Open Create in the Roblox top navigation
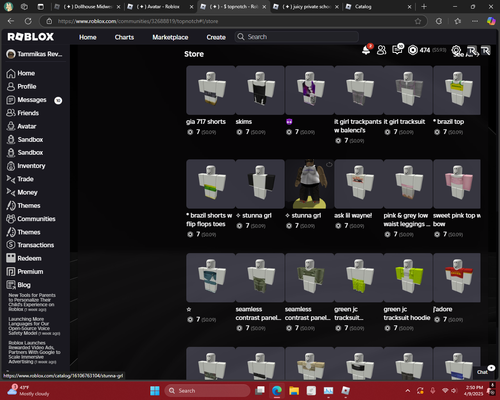 pyautogui.click(x=216, y=37)
